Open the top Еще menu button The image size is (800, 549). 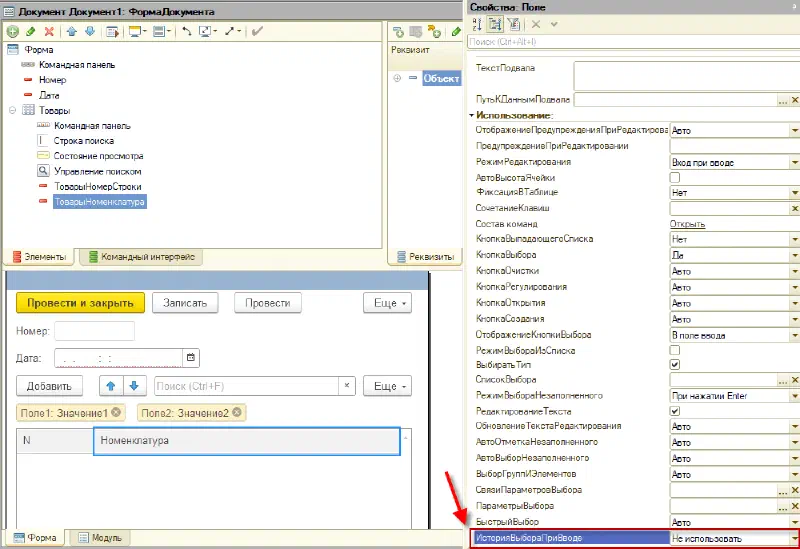click(387, 303)
